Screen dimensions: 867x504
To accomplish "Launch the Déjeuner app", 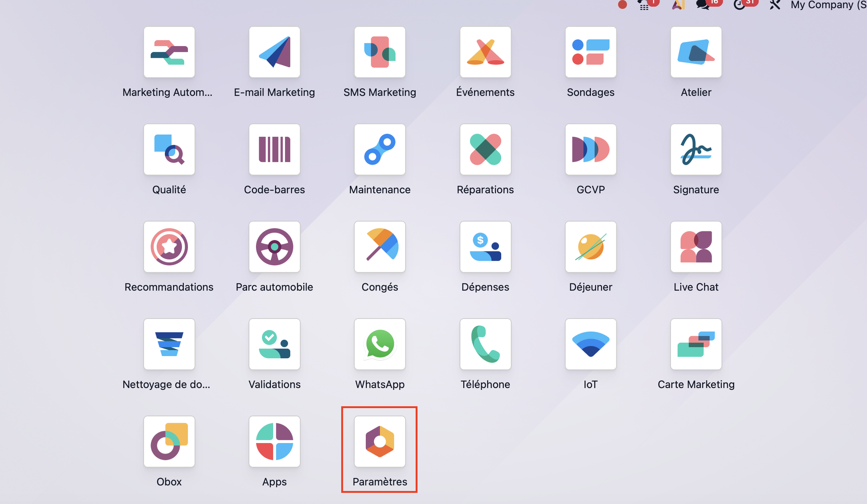I will point(591,247).
